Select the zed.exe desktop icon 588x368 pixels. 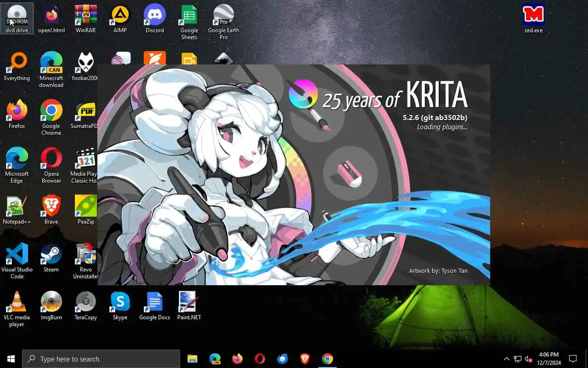533,19
